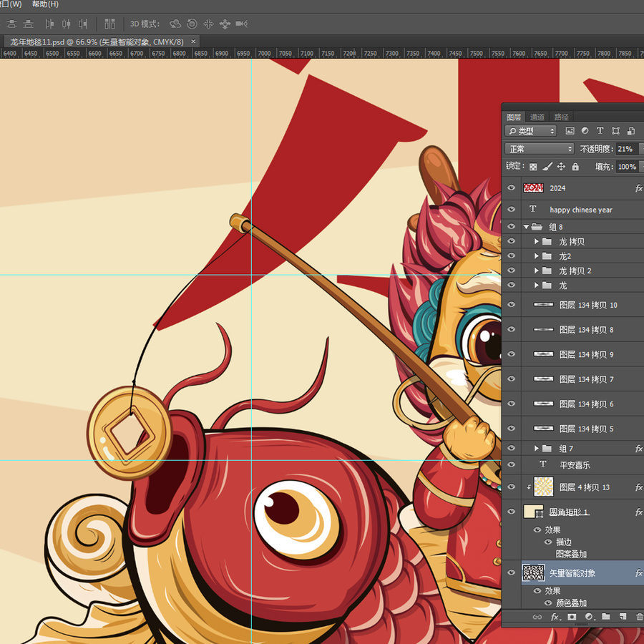Open the 类型 layer filter dropdown
644x644 pixels.
coord(531,131)
